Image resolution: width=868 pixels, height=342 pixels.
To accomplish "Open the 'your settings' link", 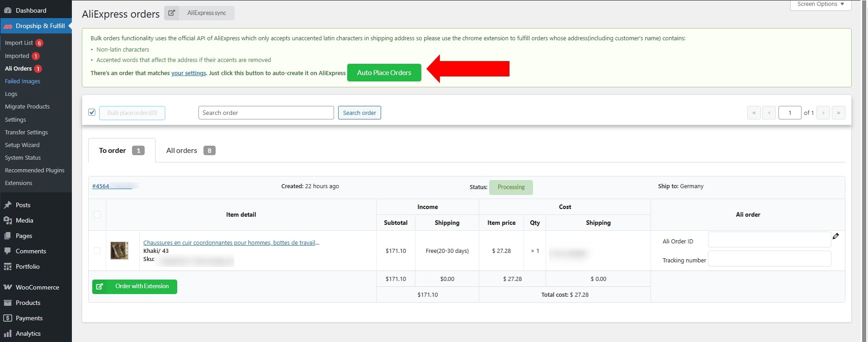I will (189, 73).
